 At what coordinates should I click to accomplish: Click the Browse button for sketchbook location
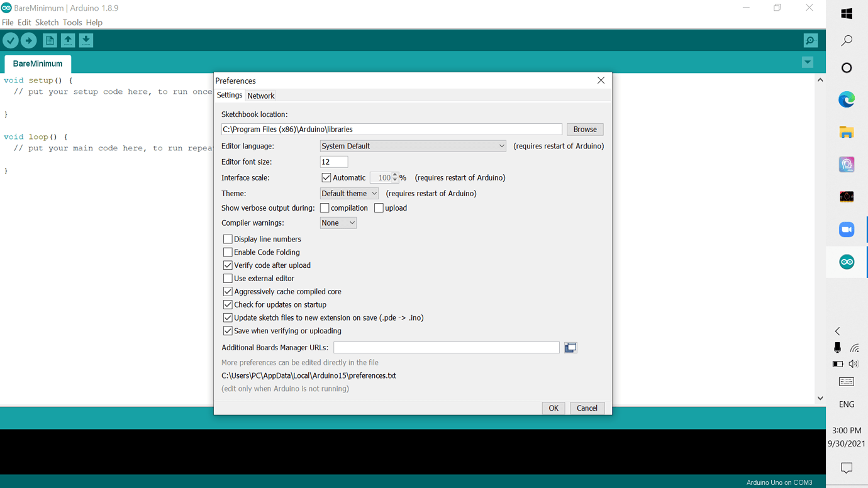(584, 129)
